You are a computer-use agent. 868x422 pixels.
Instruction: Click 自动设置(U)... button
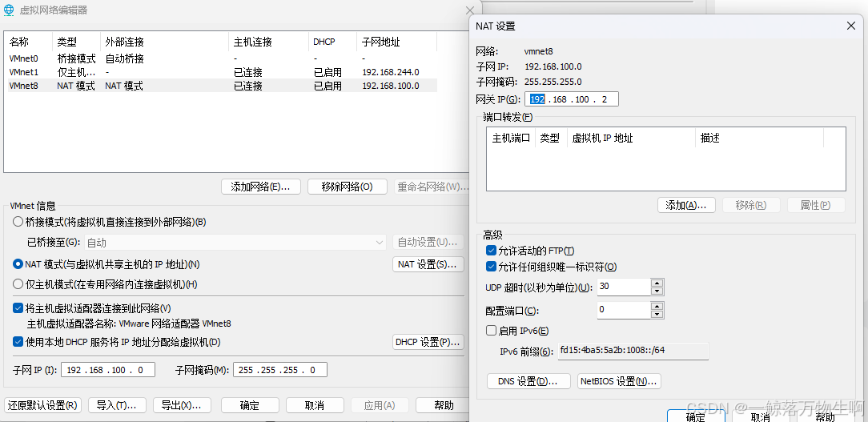[x=428, y=242]
